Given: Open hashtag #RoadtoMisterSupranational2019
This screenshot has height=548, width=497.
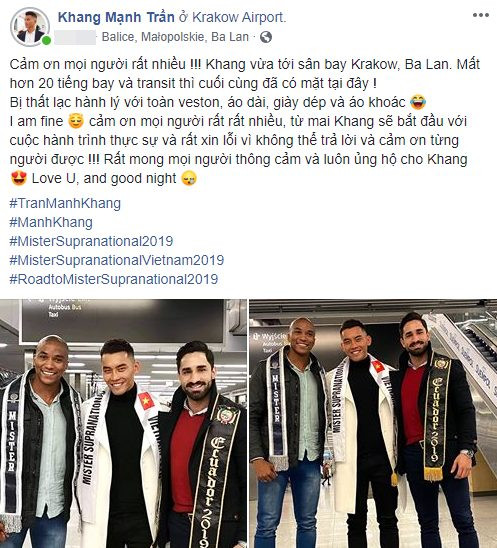Looking at the screenshot, I should (x=114, y=279).
